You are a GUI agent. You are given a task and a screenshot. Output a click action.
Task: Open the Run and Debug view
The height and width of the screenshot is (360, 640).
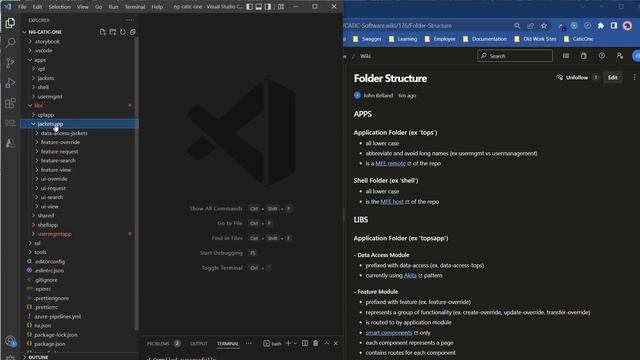click(x=10, y=82)
